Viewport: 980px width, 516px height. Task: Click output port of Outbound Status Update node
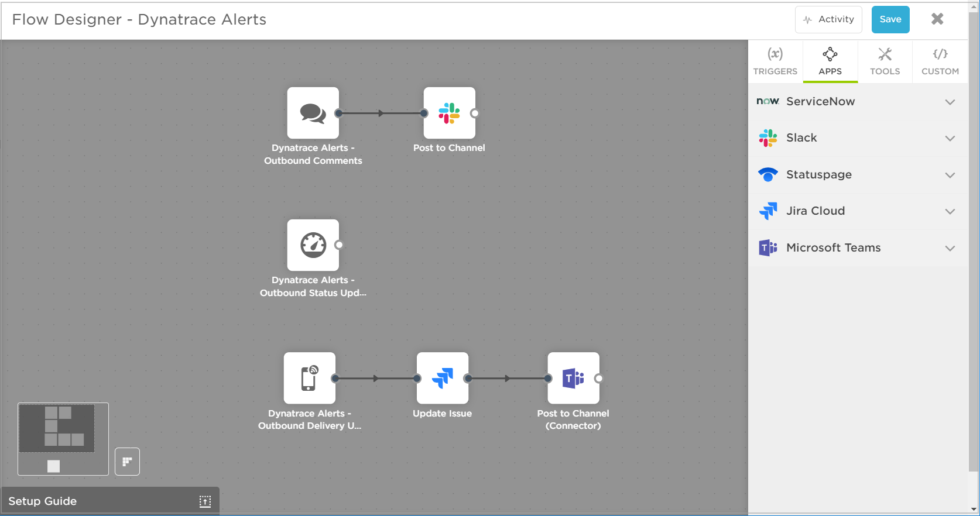(x=338, y=245)
